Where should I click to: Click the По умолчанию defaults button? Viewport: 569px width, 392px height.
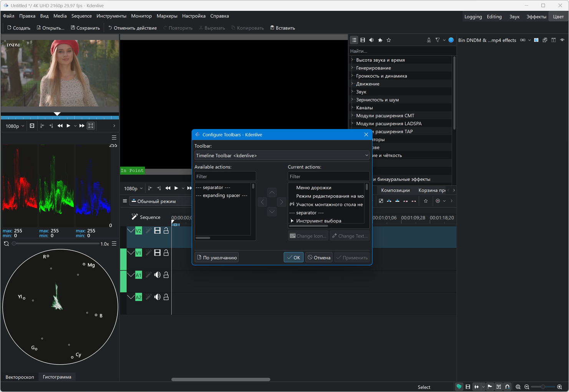pyautogui.click(x=217, y=257)
